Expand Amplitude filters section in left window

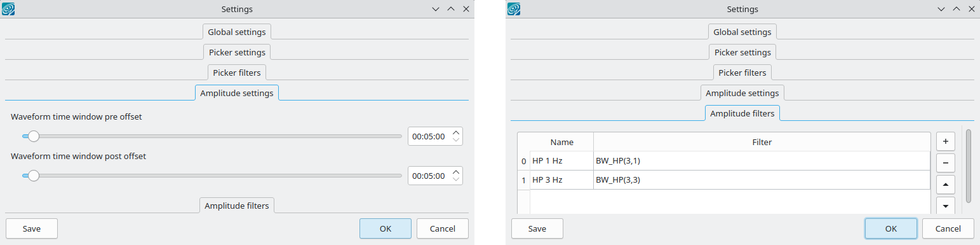(237, 206)
